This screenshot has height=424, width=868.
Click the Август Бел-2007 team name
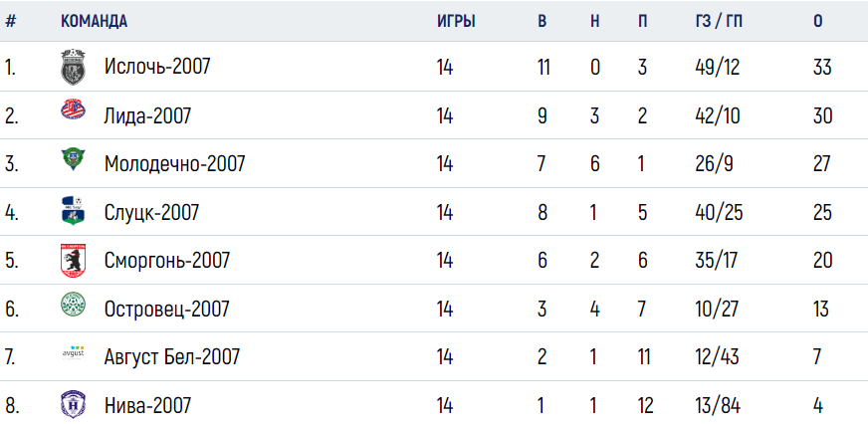pyautogui.click(x=171, y=357)
